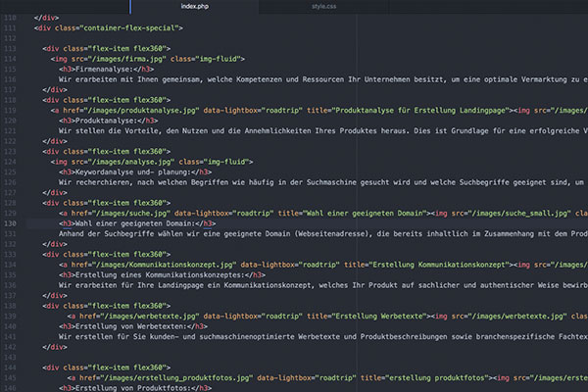Click the "/images/erstellung_produktfotos.jpg" href value
Image resolution: width=588 pixels, height=392 pixels.
(x=176, y=377)
